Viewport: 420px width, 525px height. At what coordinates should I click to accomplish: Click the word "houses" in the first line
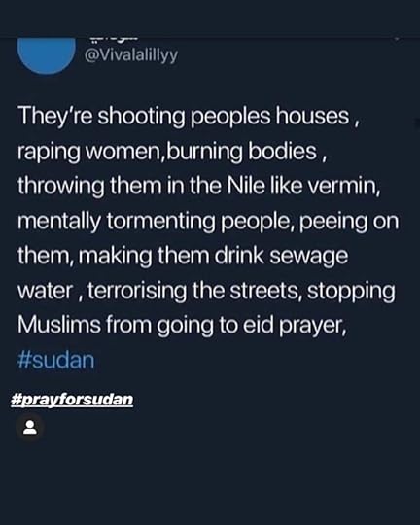(x=312, y=117)
